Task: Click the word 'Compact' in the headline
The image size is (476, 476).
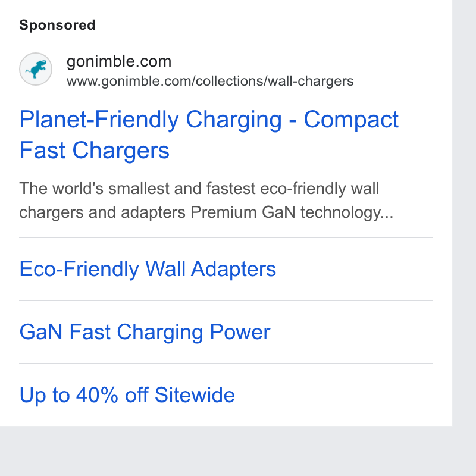Action: 351,120
